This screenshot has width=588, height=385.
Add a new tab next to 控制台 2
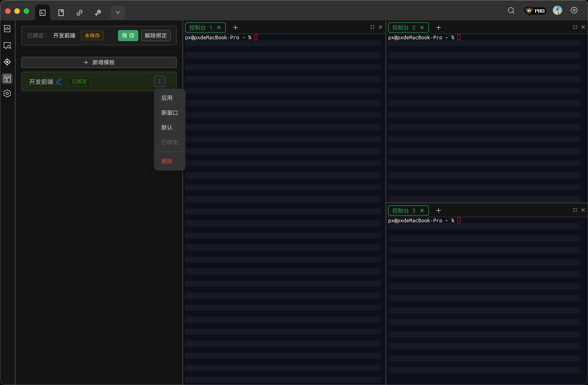click(438, 27)
